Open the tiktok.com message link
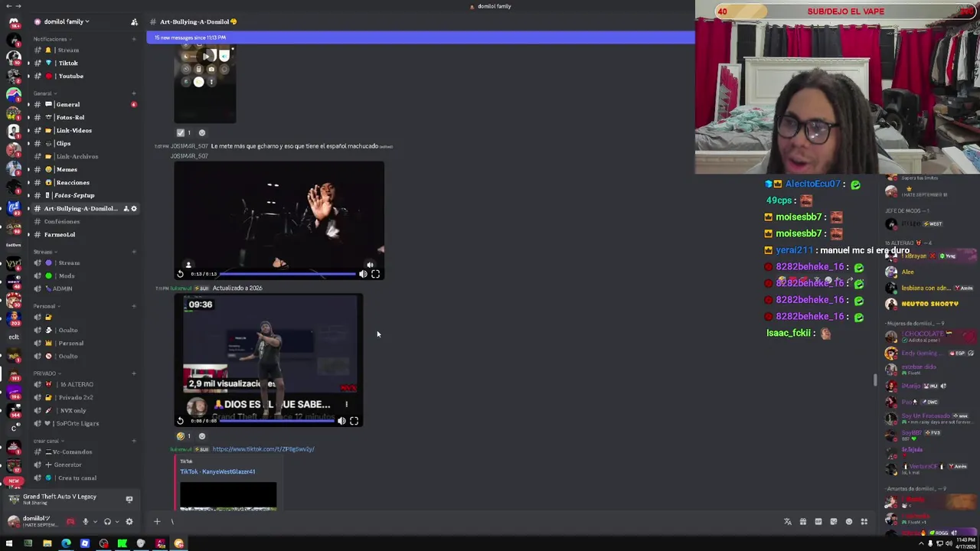Viewport: 980px width, 551px height. pos(263,449)
